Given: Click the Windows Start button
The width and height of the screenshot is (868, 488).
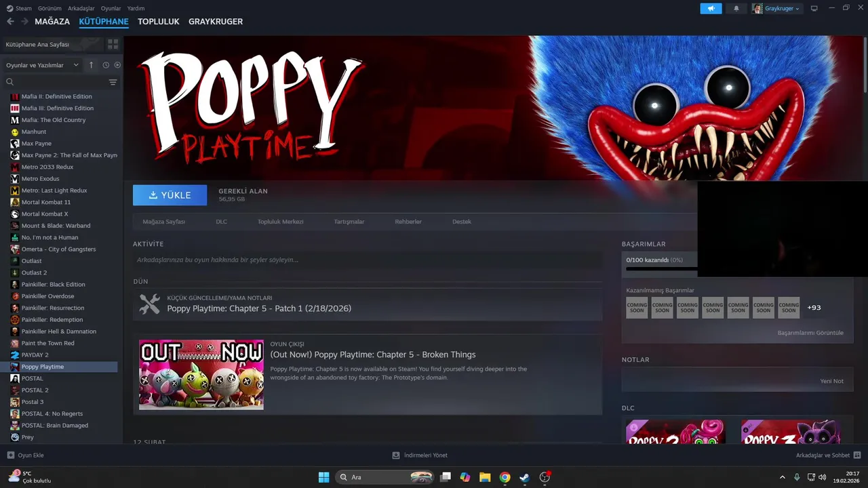Looking at the screenshot, I should click(x=323, y=477).
